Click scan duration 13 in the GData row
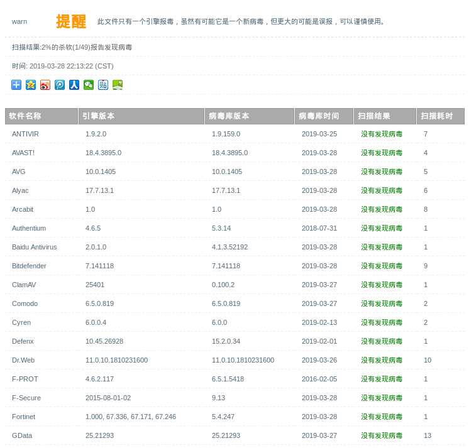 pyautogui.click(x=428, y=435)
